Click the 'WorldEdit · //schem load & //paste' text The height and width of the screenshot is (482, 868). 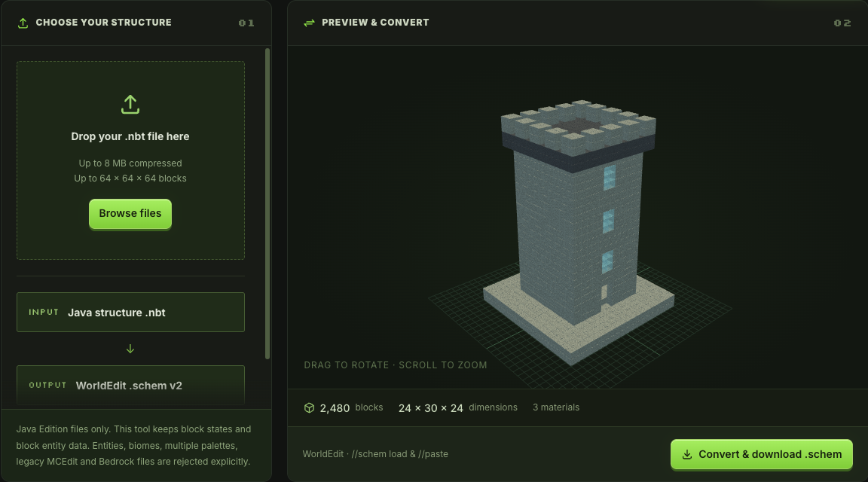[x=375, y=454]
